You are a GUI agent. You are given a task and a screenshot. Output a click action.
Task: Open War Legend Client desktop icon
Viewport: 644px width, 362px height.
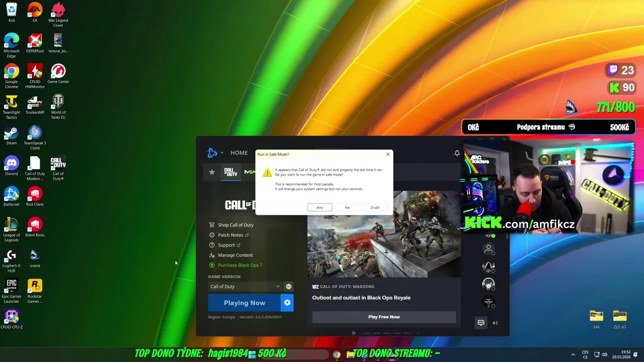tap(58, 15)
